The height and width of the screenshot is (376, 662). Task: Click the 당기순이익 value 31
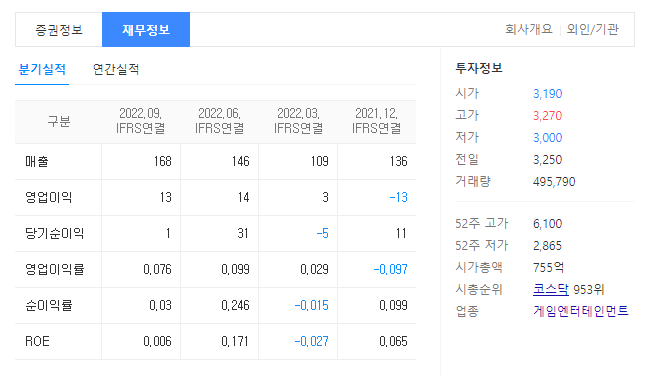coord(243,233)
